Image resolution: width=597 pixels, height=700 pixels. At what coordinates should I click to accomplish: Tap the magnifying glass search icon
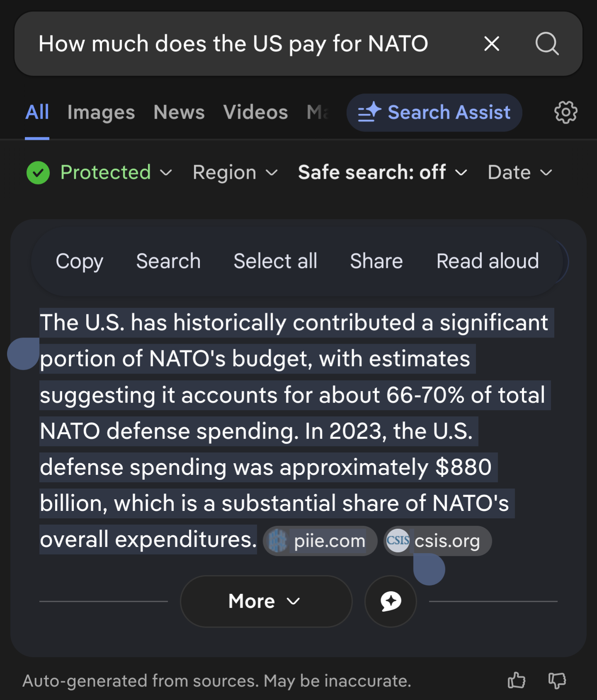pos(547,44)
